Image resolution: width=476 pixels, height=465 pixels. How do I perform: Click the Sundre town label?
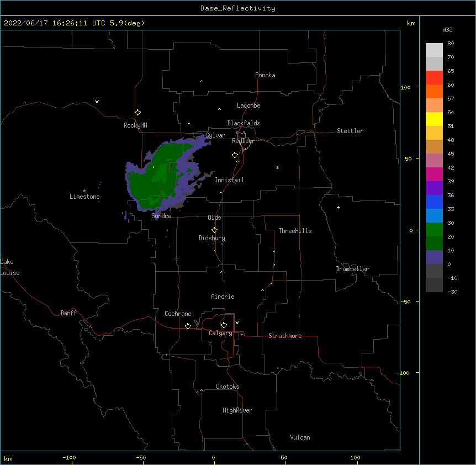click(x=161, y=216)
